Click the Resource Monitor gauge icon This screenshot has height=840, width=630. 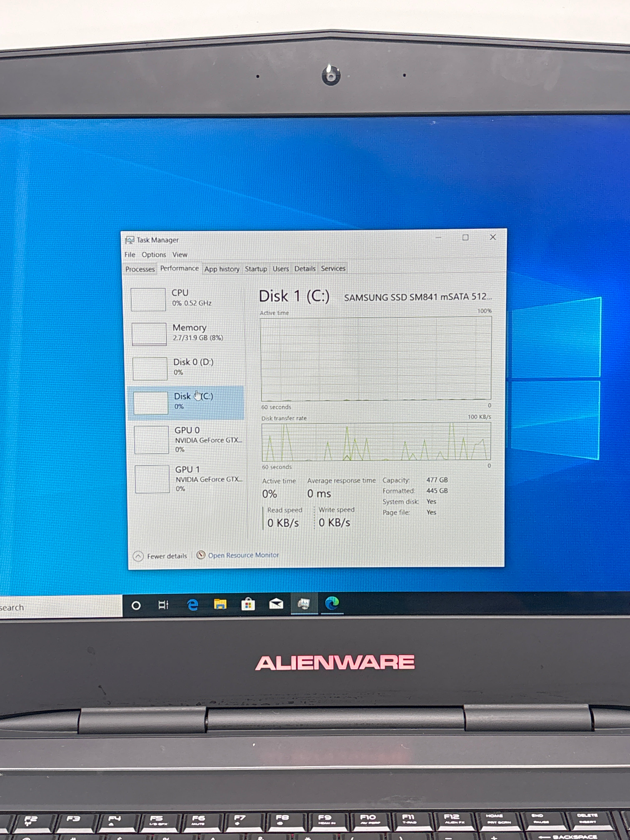(201, 555)
